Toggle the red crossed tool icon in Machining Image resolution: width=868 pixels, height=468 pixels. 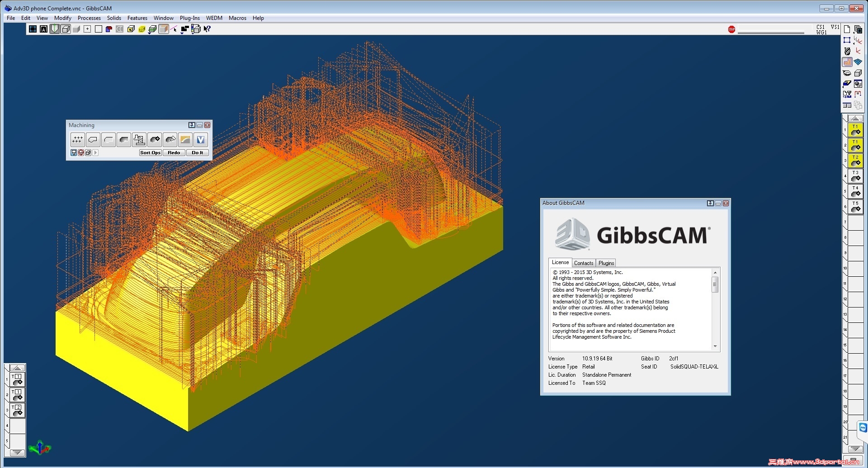click(81, 153)
